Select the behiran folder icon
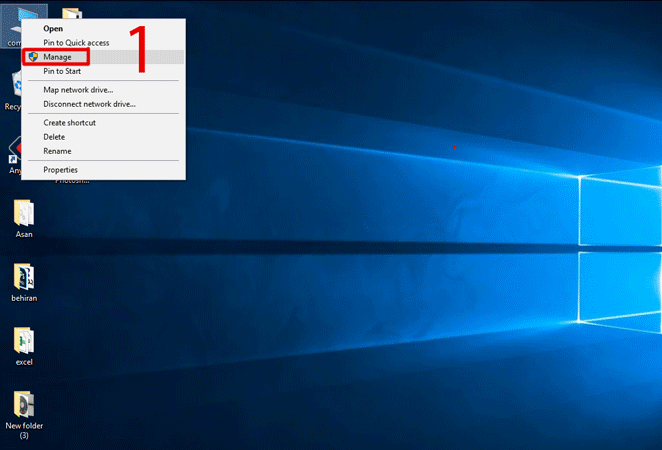662x450 pixels. (x=24, y=277)
